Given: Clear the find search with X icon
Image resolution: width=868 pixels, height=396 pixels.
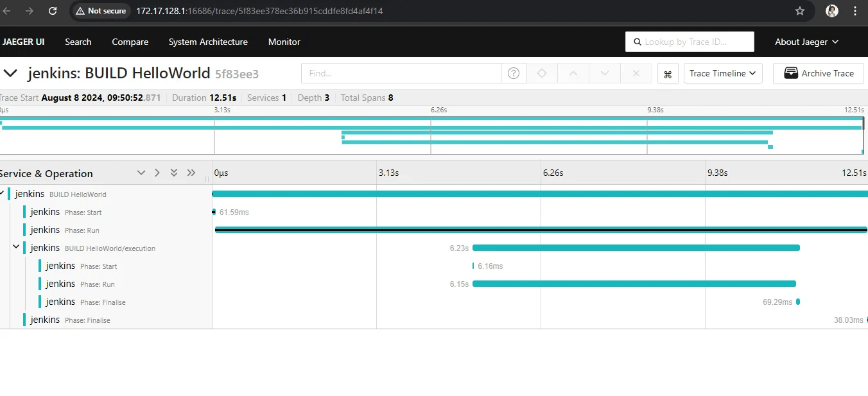Looking at the screenshot, I should [636, 73].
